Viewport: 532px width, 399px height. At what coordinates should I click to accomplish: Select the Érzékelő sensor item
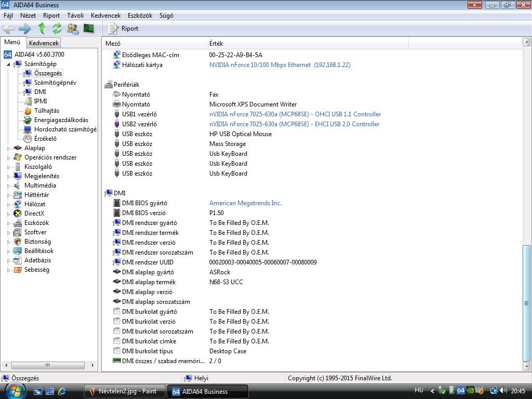tap(45, 138)
